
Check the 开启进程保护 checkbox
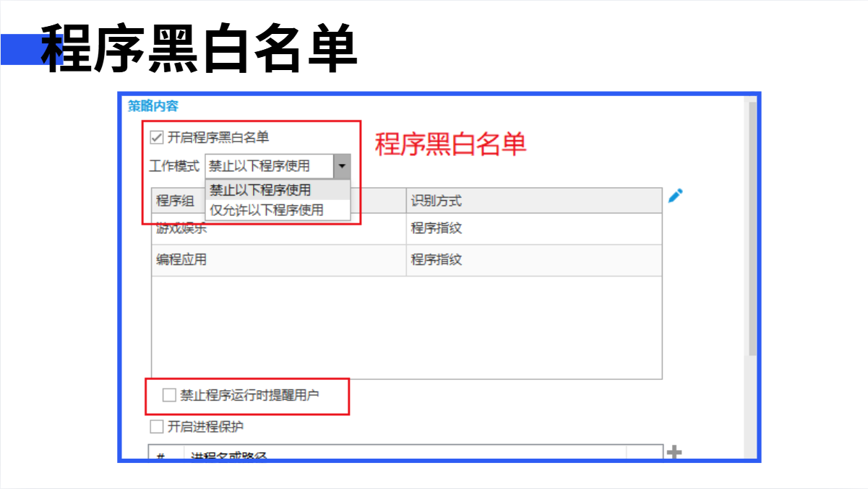click(x=157, y=427)
